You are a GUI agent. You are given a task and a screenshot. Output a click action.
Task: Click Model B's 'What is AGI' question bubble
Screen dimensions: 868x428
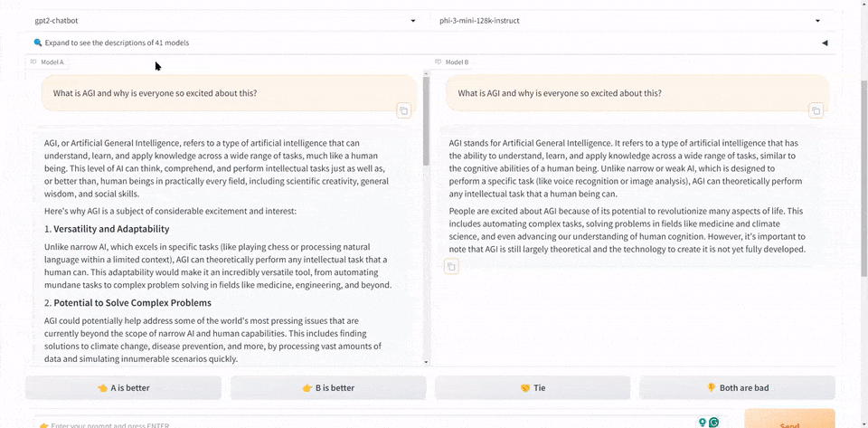click(637, 93)
